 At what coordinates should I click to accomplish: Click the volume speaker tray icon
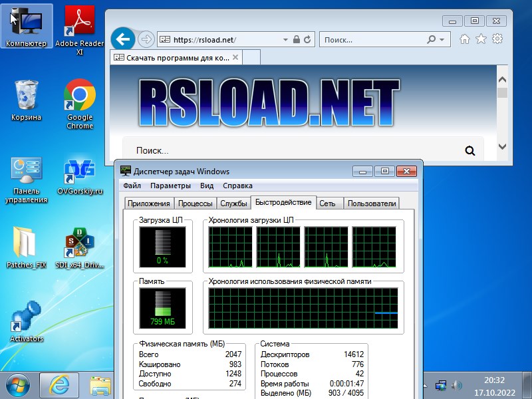point(457,386)
